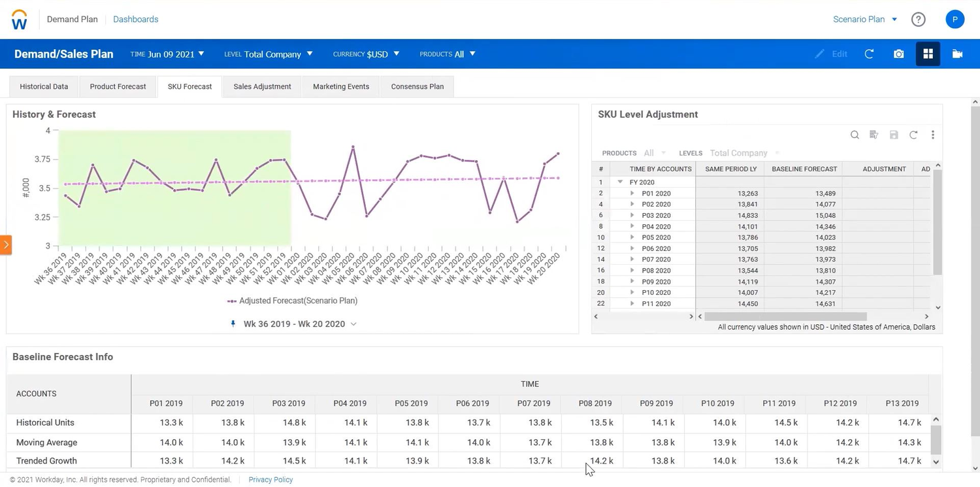Toggle the Adjusted Forecast(Scenario Plan) legend entry

[x=292, y=301]
